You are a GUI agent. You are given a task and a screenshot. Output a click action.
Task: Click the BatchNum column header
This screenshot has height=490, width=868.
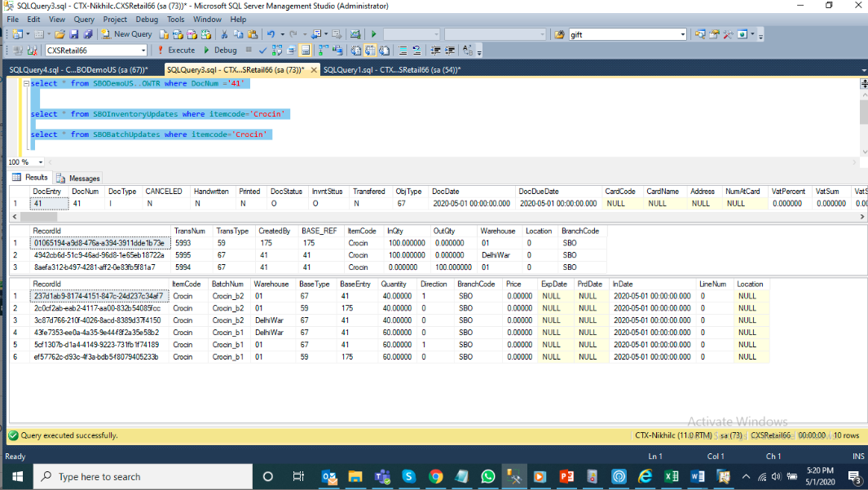(227, 284)
